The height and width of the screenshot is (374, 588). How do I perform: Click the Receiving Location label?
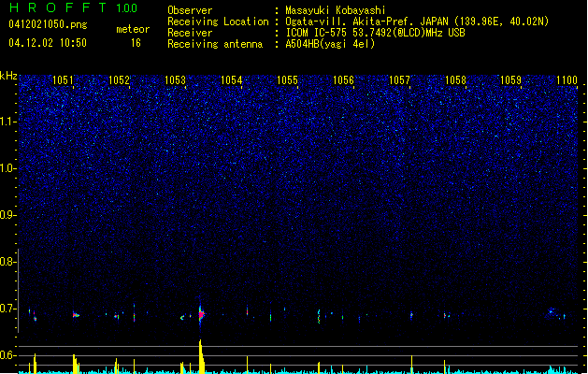coord(218,22)
